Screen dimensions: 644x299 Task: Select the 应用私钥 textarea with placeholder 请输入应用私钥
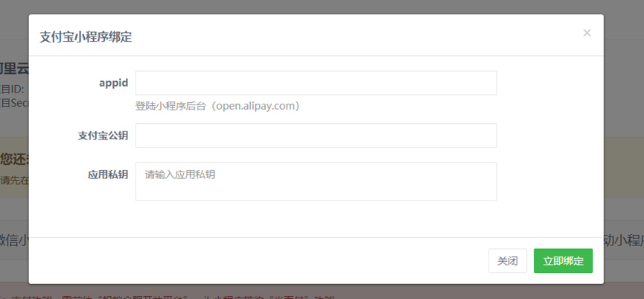316,181
